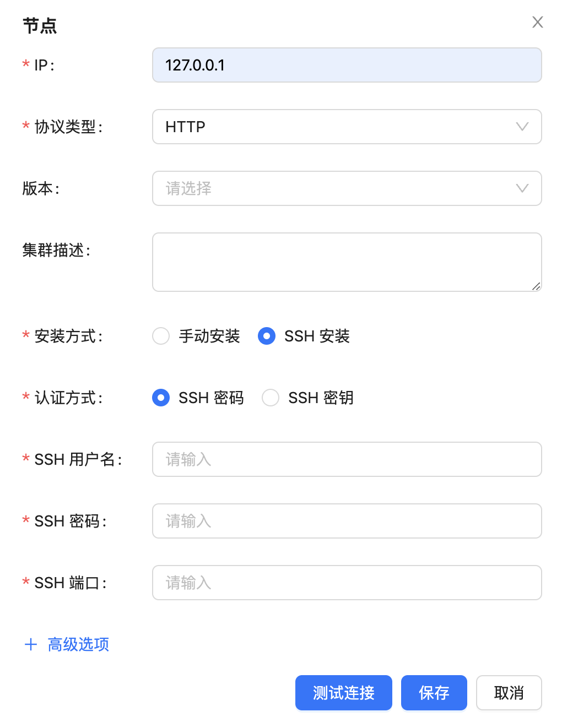The width and height of the screenshot is (562, 728).
Task: Click into the 集群描述 textarea
Action: [x=347, y=262]
